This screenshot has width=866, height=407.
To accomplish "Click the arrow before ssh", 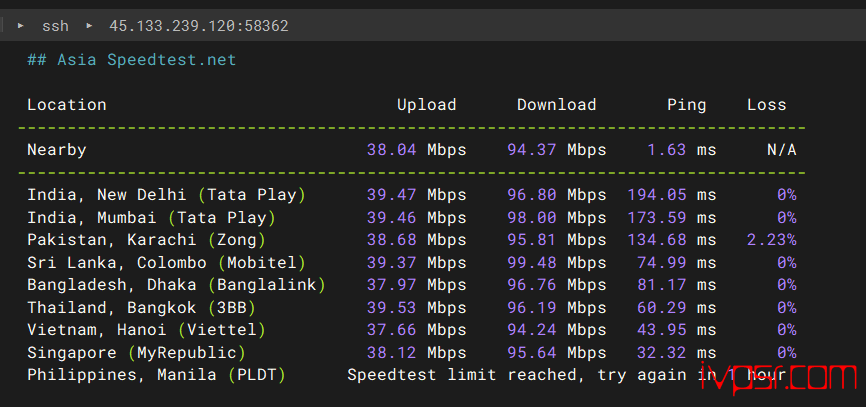I will point(20,25).
